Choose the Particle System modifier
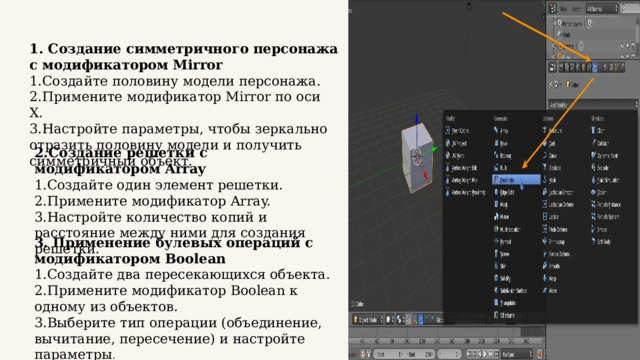The width and height of the screenshot is (640, 360). pos(605,217)
